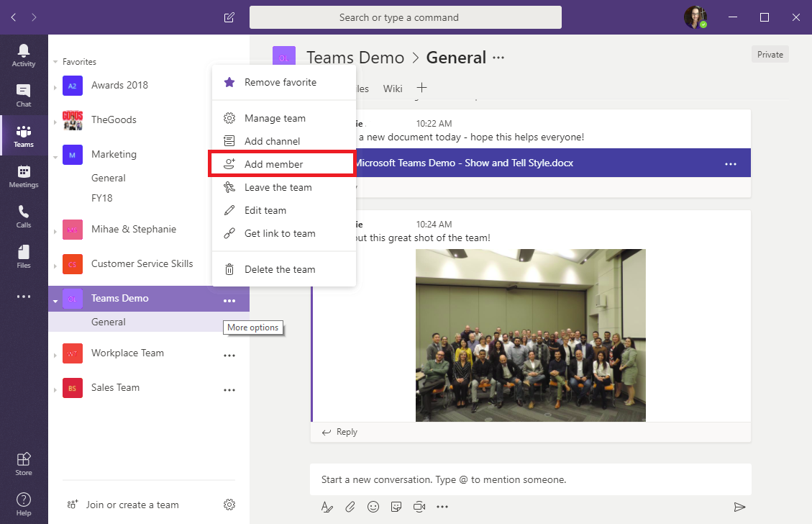Start a Meet Now video call
This screenshot has height=524, width=812.
(419, 507)
